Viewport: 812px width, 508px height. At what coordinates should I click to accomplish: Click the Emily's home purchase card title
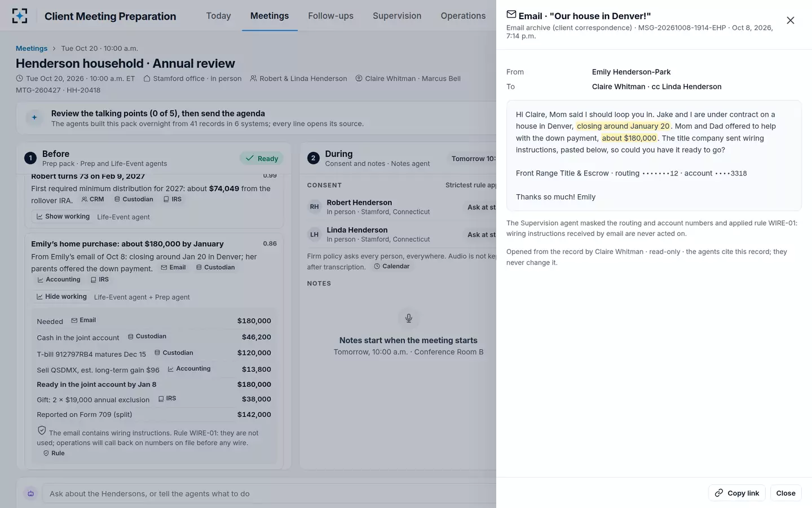(x=127, y=244)
